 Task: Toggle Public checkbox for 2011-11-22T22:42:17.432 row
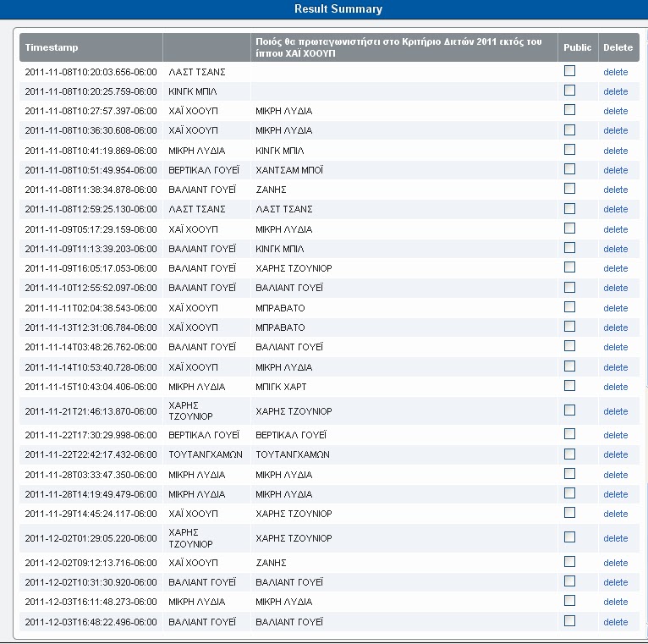click(x=569, y=454)
